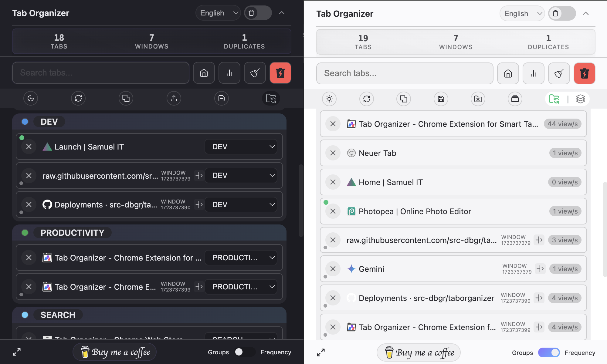The height and width of the screenshot is (364, 607).
Task: Click save icon in dark panel
Action: pos(222,98)
